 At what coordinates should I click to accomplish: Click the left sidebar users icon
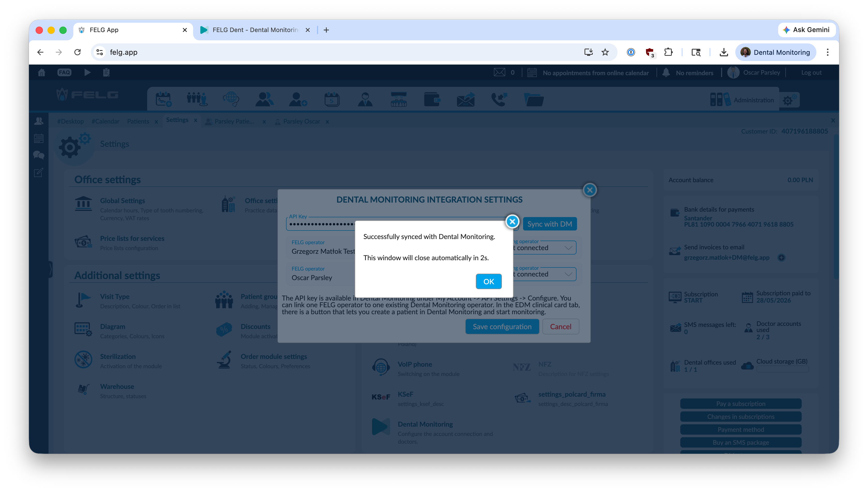point(39,121)
